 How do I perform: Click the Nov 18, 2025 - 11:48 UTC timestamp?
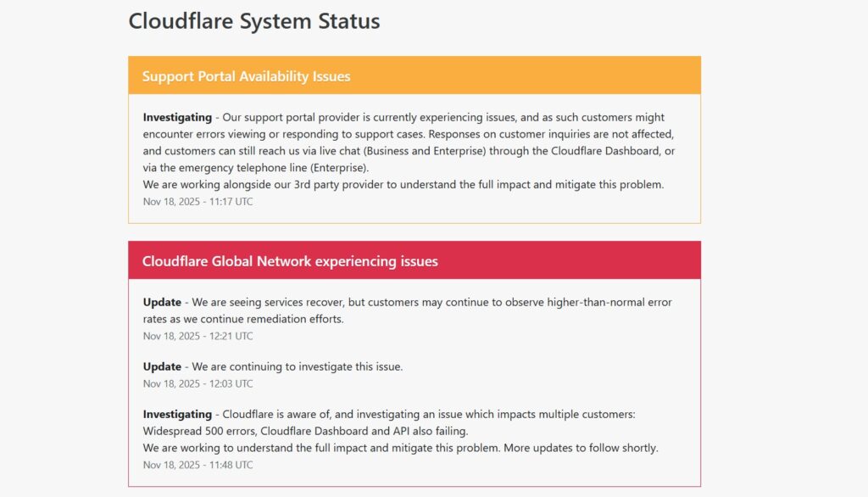198,465
